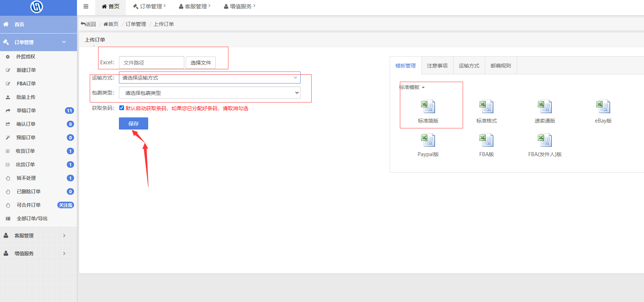Click the 保存 button
Image resolution: width=644 pixels, height=302 pixels.
point(134,124)
